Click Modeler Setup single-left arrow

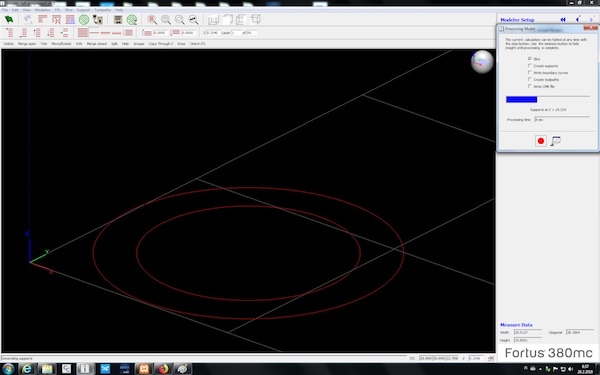coord(578,20)
